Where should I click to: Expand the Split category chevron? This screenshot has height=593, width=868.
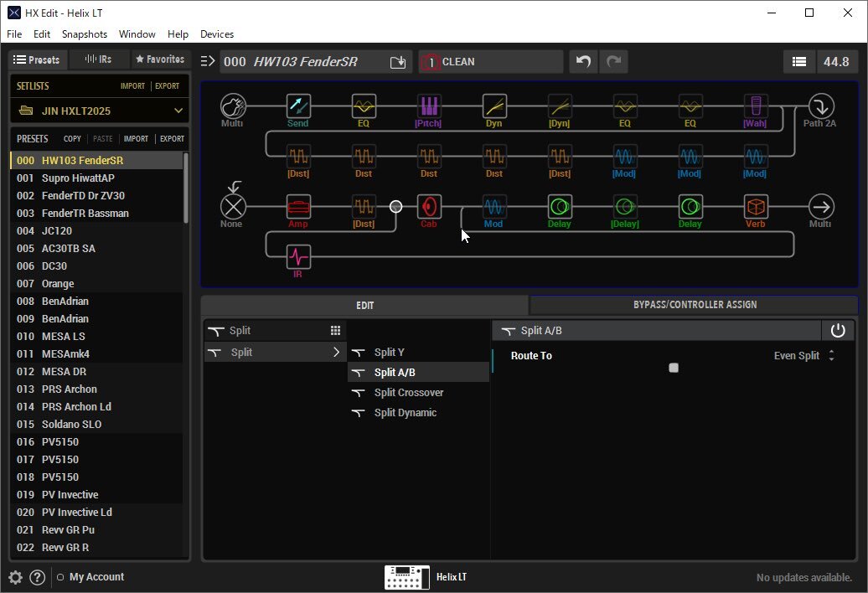336,353
